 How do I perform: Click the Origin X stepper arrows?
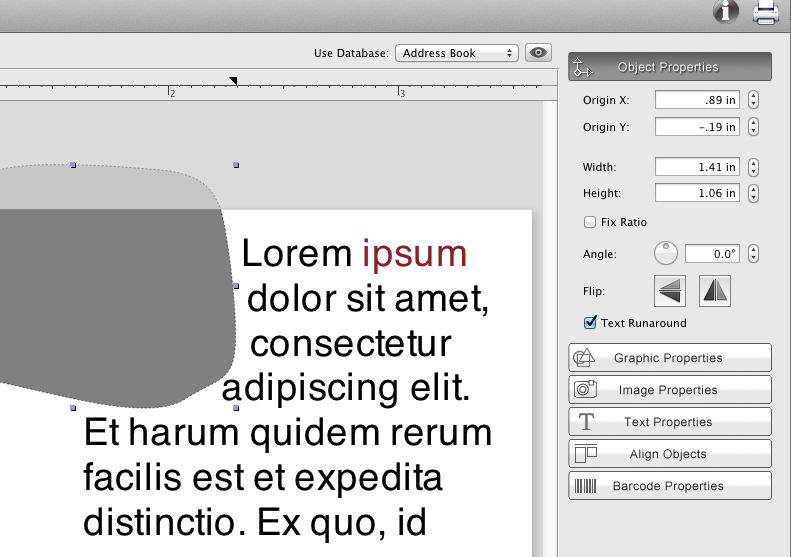pyautogui.click(x=753, y=100)
